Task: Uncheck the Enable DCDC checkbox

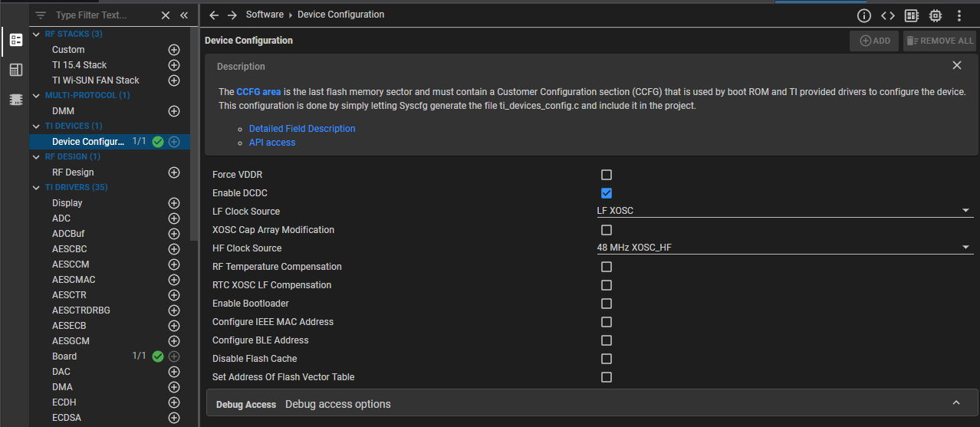Action: (607, 193)
